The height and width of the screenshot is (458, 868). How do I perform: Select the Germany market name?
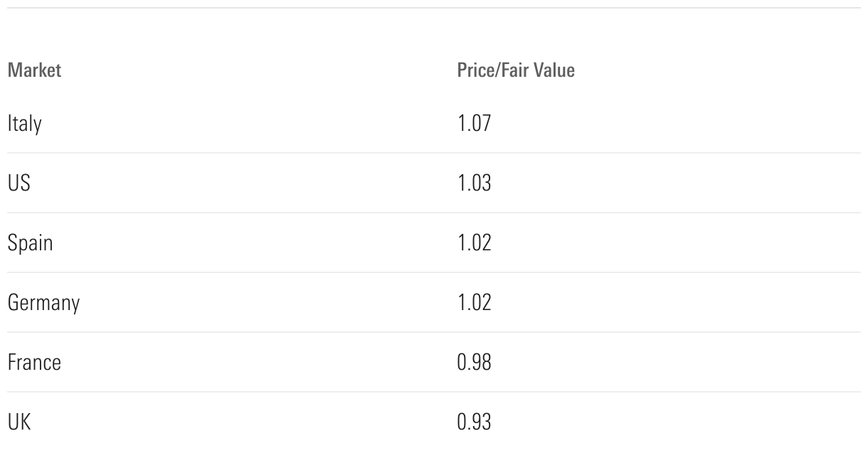coord(43,304)
